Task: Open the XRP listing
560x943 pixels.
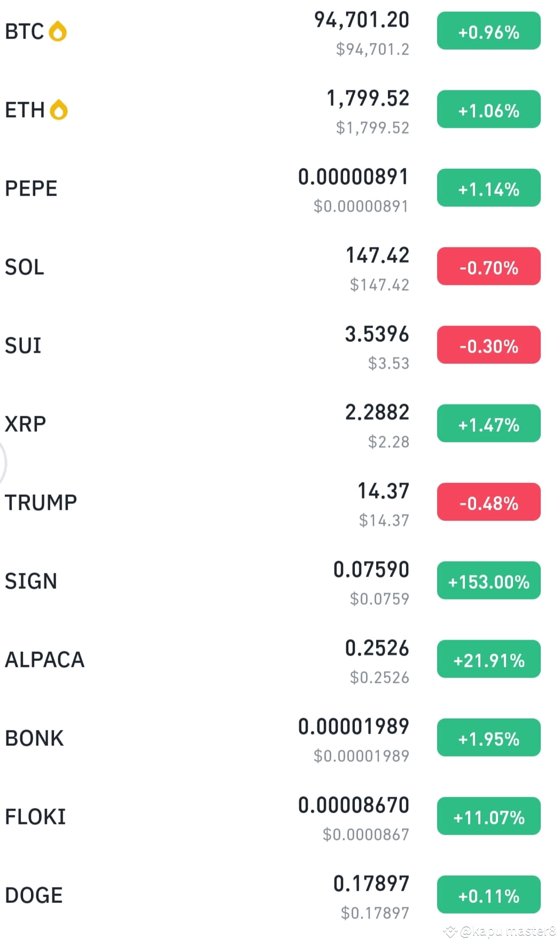Action: click(280, 424)
